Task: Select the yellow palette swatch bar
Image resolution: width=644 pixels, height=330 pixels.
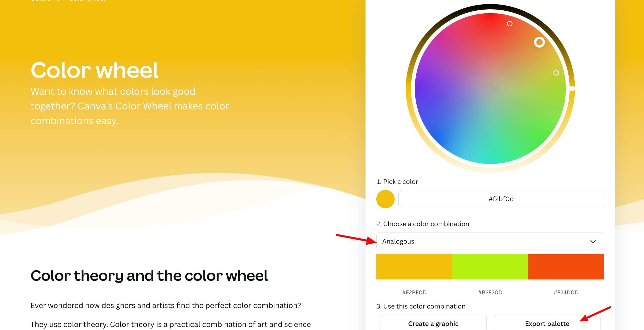Action: [414, 267]
